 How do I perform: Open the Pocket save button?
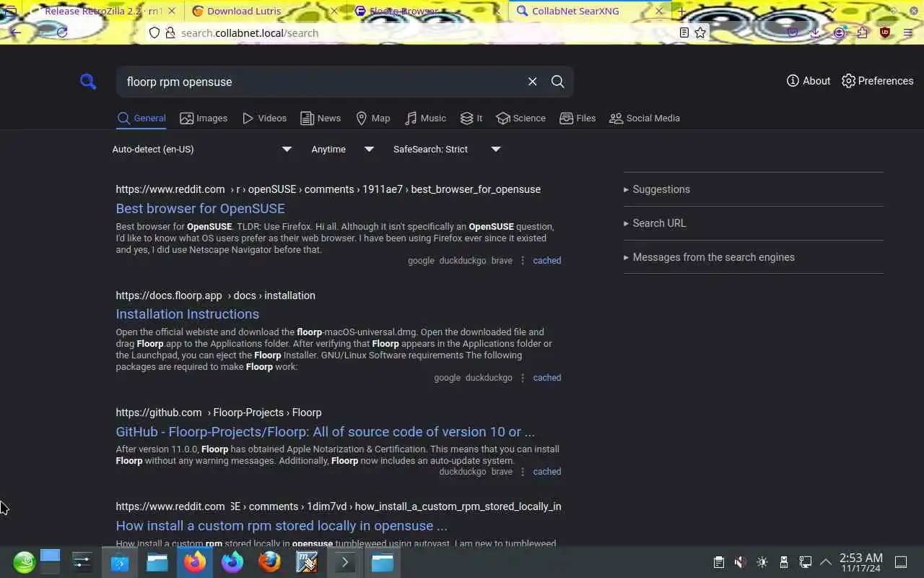pyautogui.click(x=793, y=33)
